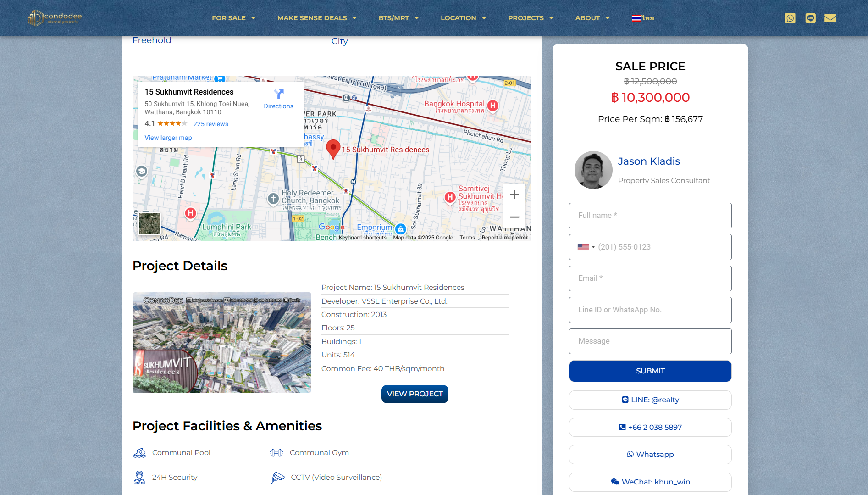Click Samitivej Sukhumvit Hospital marker

(450, 197)
